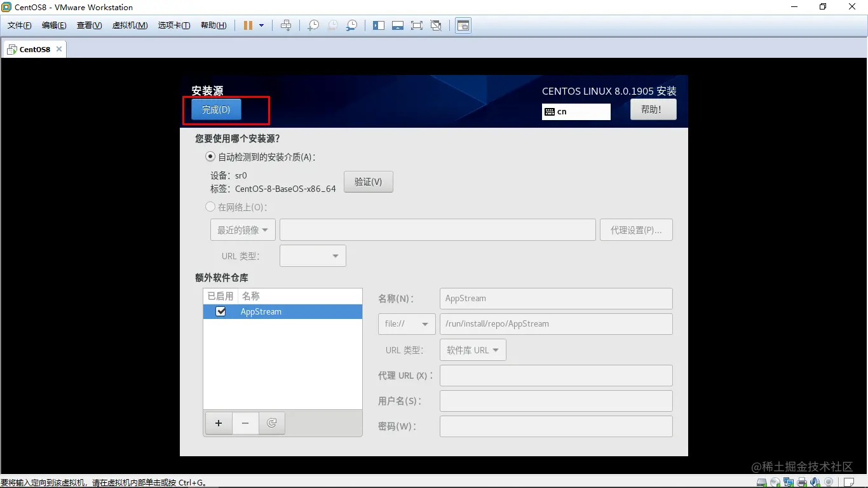Open the 软件库 URL type dropdown
868x488 pixels.
coord(473,350)
